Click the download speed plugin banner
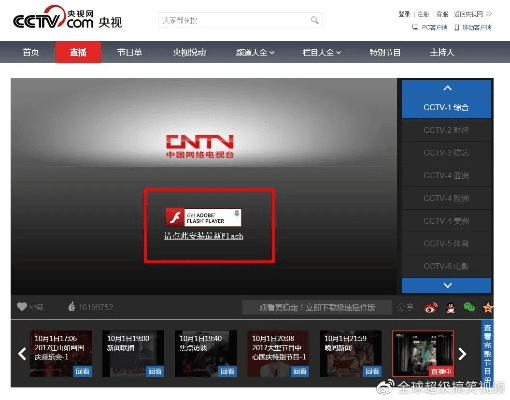 pos(317,307)
